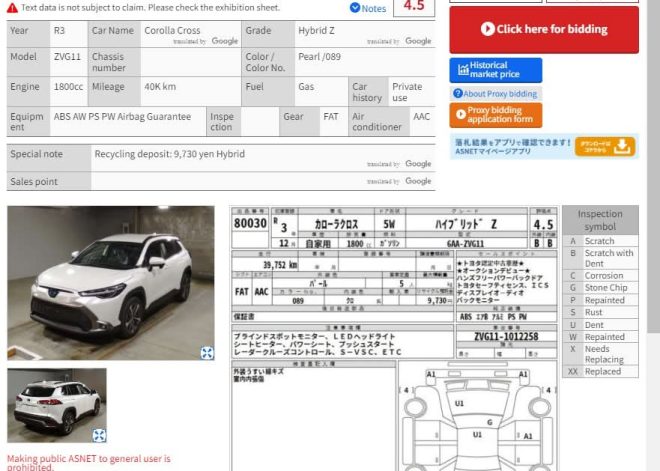Screen dimensions: 660x471
Task: Open the Proxy bidding application form
Action: (495, 115)
